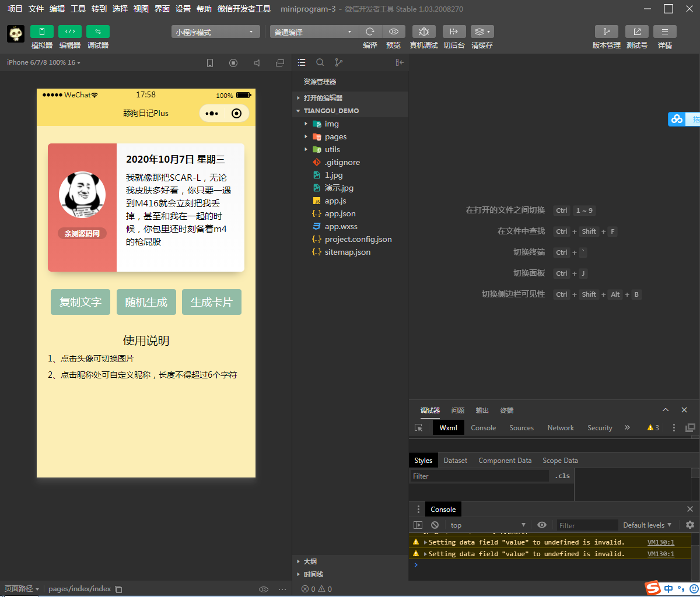Screen dimensions: 700x597
Task: Toggle the debugger panel button
Action: pos(97,31)
